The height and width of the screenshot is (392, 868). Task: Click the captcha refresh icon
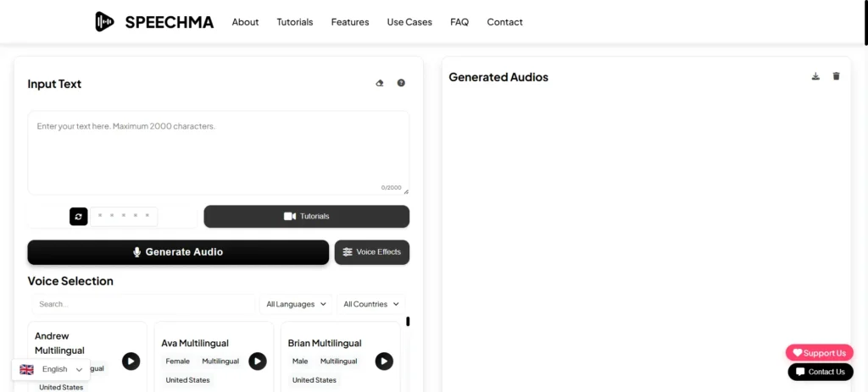click(x=79, y=217)
